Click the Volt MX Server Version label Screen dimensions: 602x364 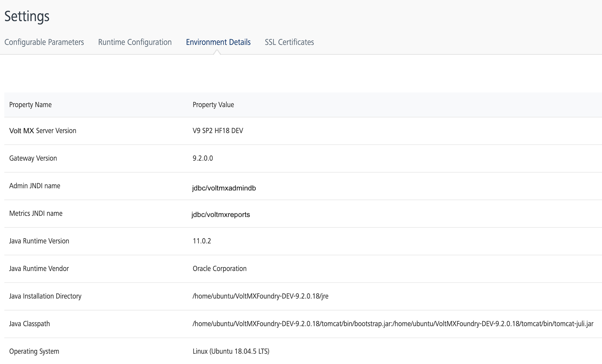(43, 131)
